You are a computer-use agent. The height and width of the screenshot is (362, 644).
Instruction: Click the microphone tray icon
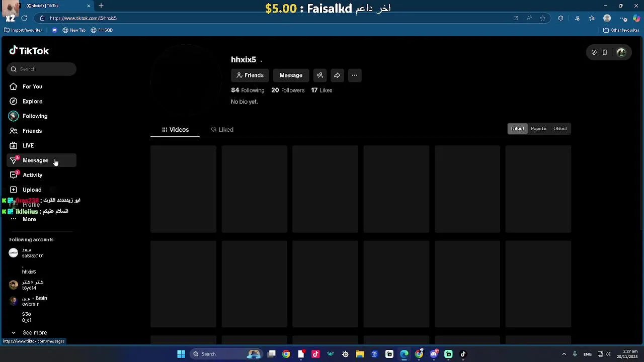coord(575,354)
